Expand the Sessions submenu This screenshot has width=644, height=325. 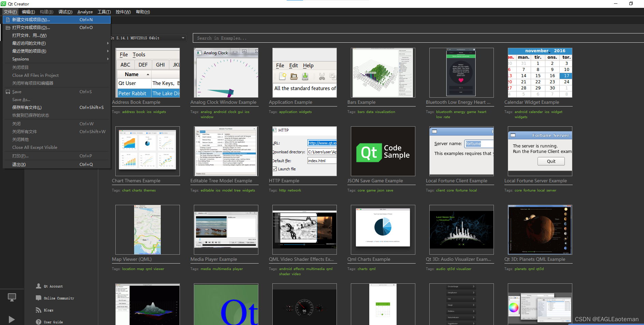(x=57, y=59)
